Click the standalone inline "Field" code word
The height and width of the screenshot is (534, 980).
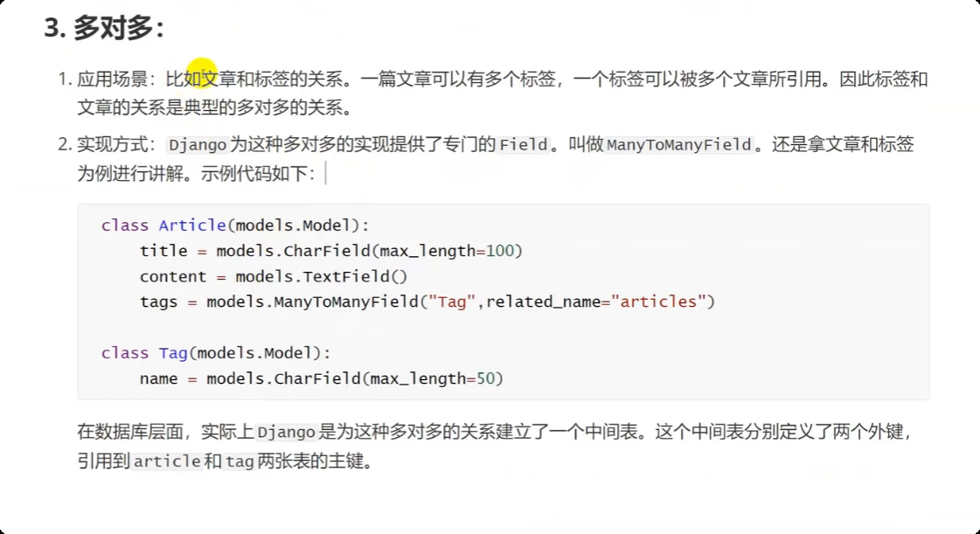[x=524, y=144]
